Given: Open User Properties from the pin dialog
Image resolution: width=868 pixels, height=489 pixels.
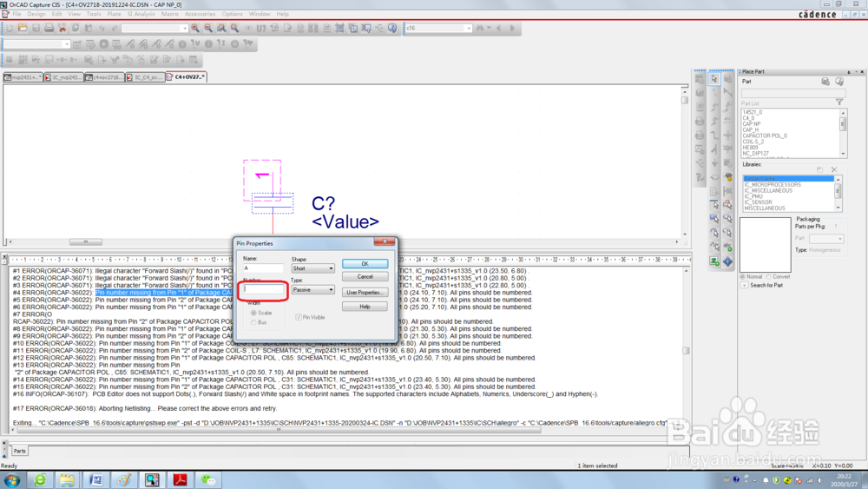Looking at the screenshot, I should tap(365, 293).
